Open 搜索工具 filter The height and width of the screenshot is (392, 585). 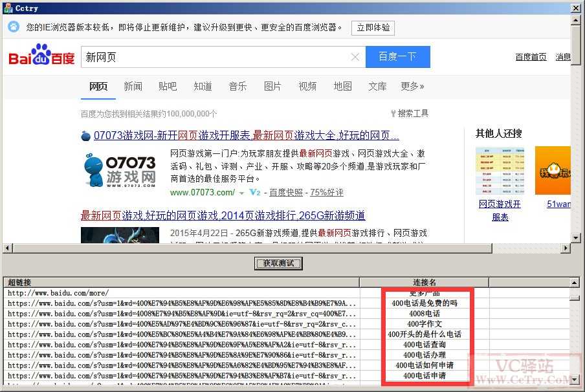point(409,113)
